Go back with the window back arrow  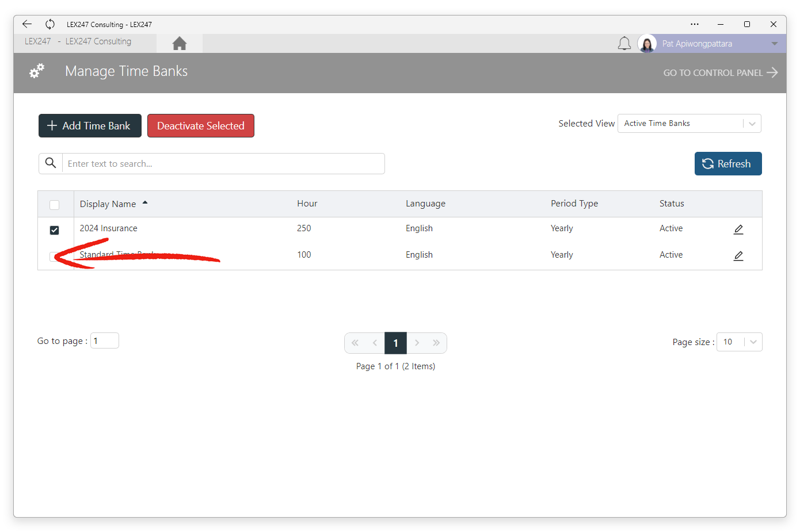click(x=27, y=24)
